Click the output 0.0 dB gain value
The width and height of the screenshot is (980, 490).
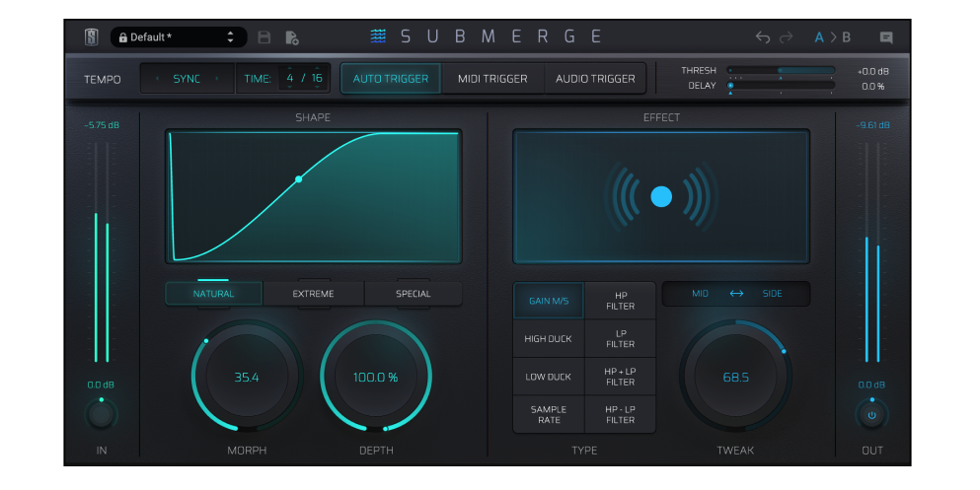coord(871,385)
